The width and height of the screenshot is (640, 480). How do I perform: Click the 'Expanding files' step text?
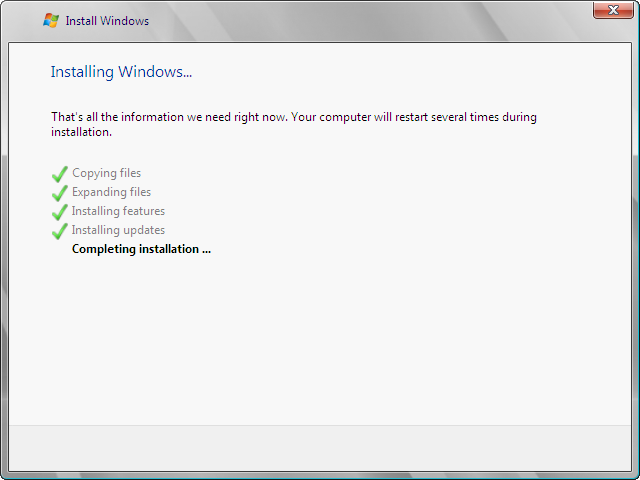pos(111,192)
